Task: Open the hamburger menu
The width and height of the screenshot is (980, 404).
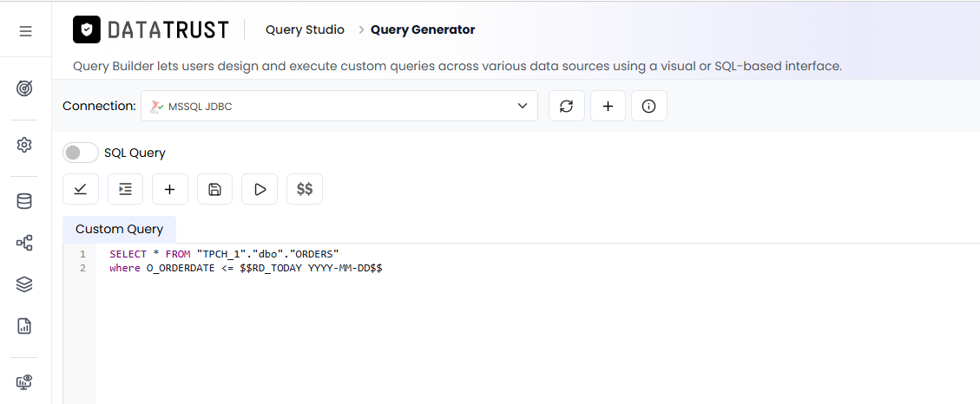Action: [x=26, y=30]
